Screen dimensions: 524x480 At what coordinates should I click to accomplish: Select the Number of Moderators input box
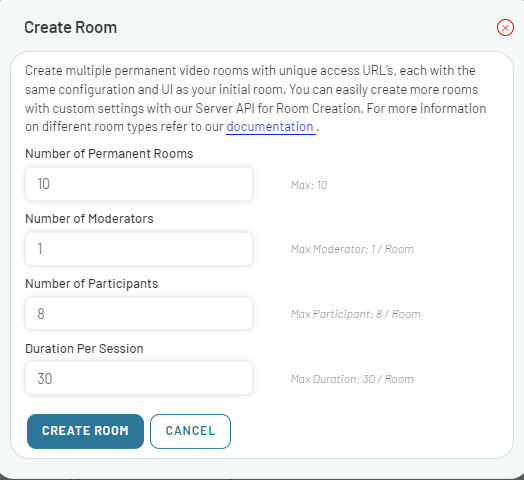point(139,249)
